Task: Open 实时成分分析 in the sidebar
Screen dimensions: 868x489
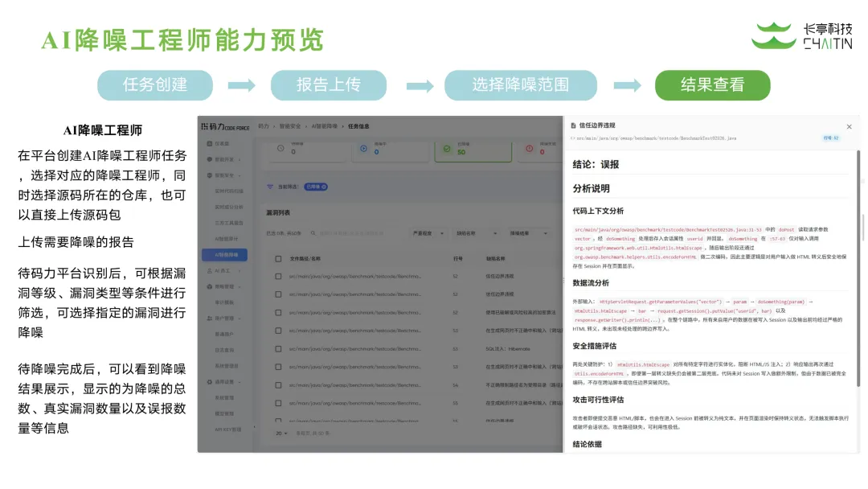Action: pyautogui.click(x=228, y=208)
